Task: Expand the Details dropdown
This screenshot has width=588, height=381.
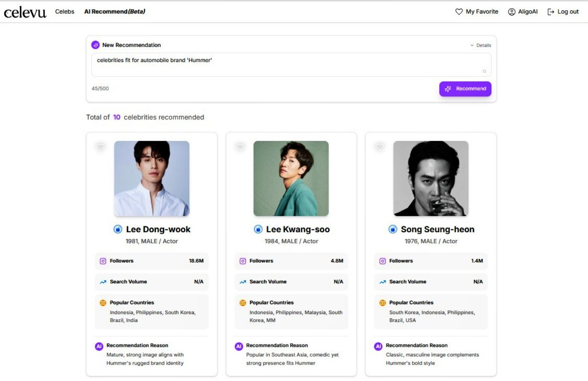Action: coord(480,45)
